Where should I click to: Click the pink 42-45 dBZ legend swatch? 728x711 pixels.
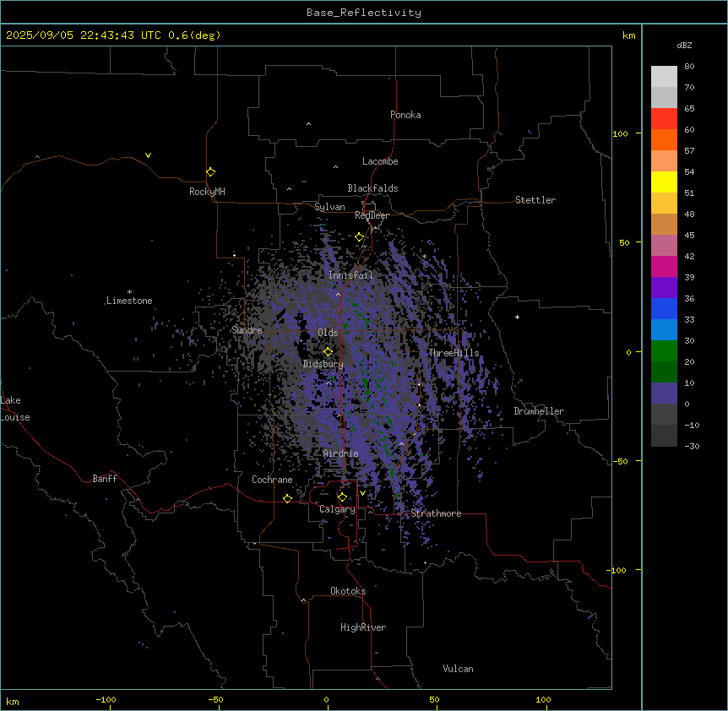click(664, 246)
